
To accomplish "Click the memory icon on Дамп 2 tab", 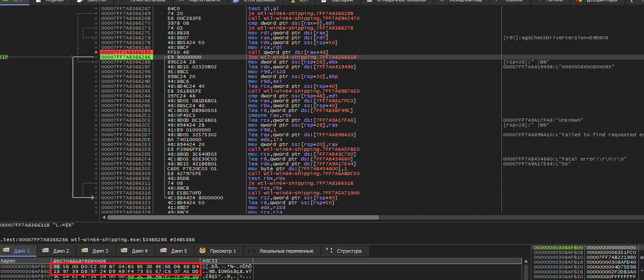I will pyautogui.click(x=45, y=251).
